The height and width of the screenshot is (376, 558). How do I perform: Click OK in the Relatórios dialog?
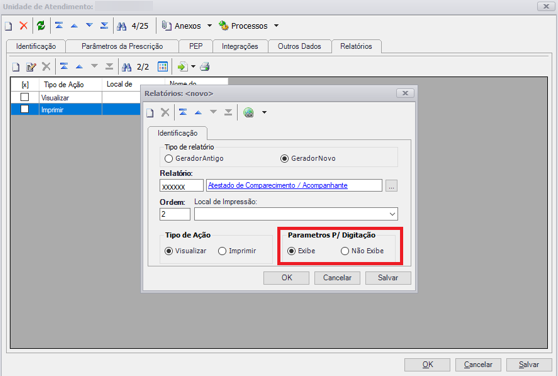coord(286,278)
